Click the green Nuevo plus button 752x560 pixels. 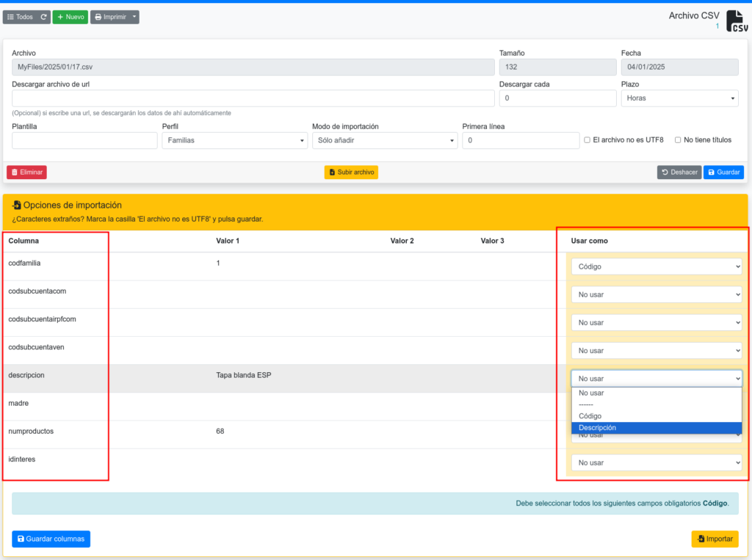(x=70, y=17)
